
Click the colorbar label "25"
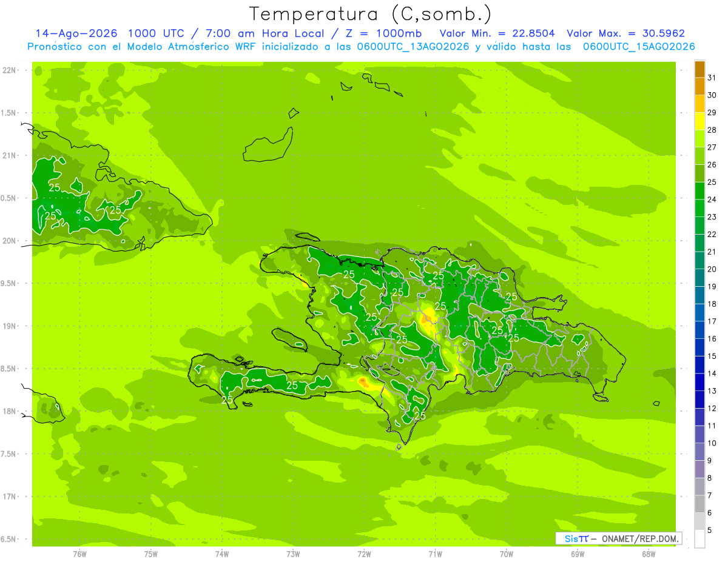(x=712, y=182)
